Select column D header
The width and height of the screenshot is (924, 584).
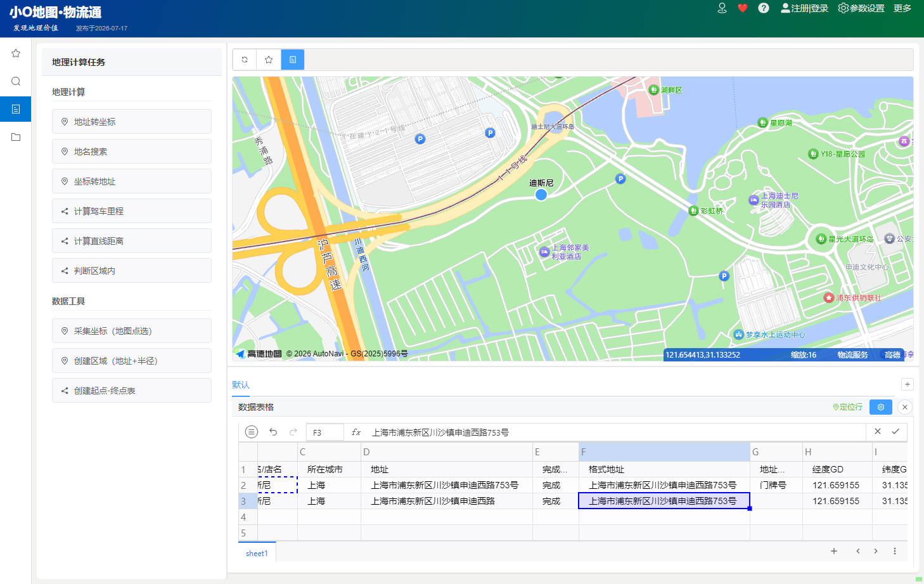pos(447,452)
